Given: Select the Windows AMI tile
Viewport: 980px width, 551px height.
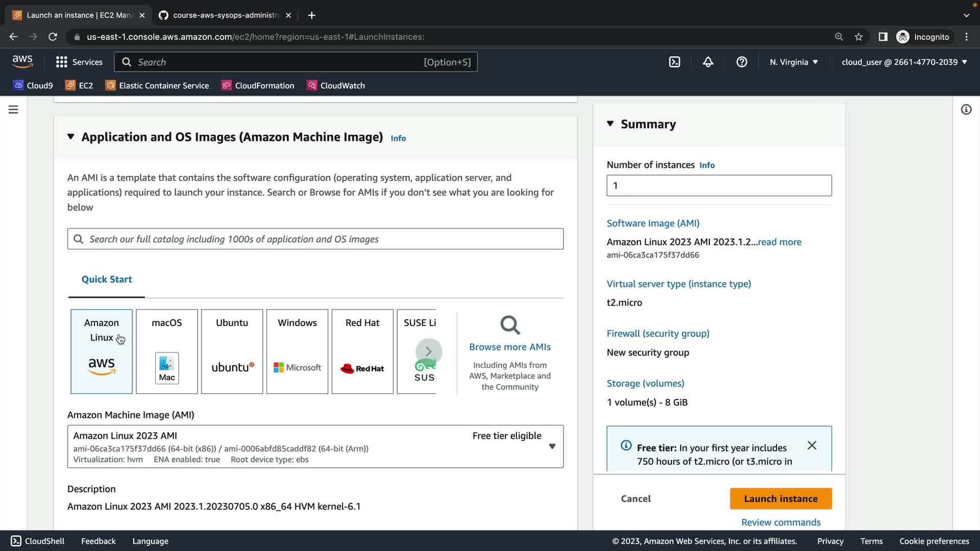Looking at the screenshot, I should click(x=297, y=351).
